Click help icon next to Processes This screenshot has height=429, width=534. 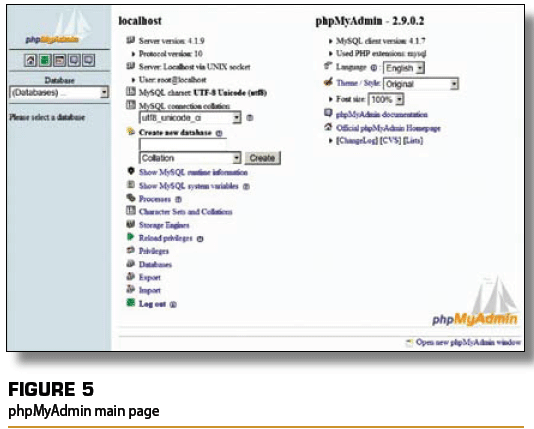coord(178,200)
